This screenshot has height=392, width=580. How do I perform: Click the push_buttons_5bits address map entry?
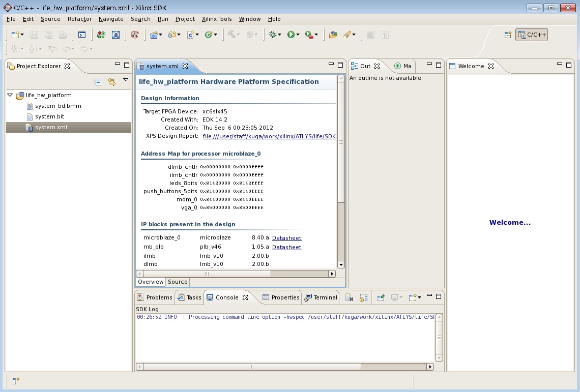coord(204,191)
